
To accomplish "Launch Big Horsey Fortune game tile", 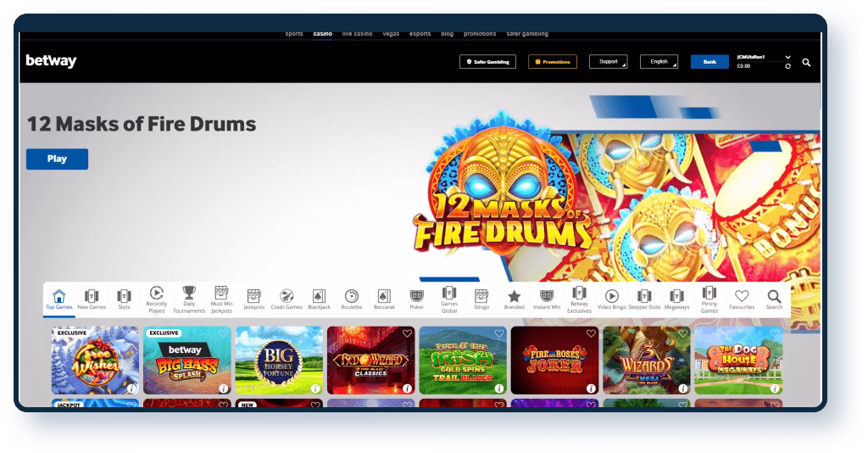I will click(x=279, y=360).
